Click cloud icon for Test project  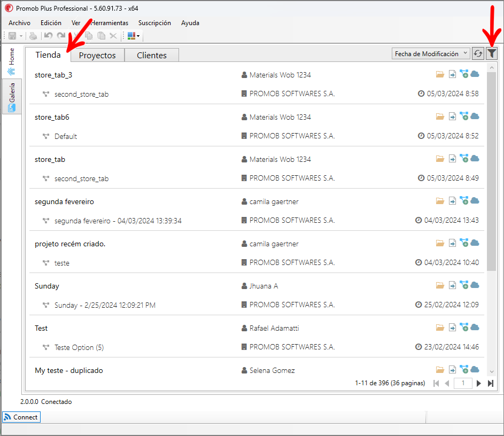(x=475, y=328)
